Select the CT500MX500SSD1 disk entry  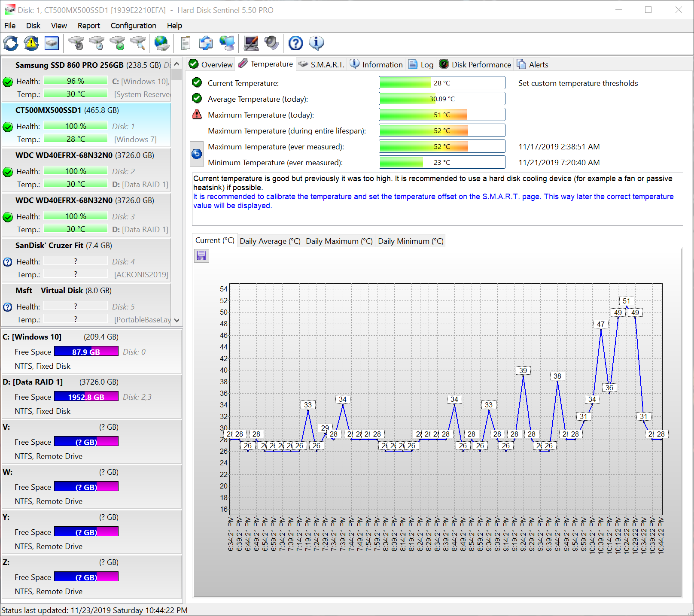tap(86, 125)
